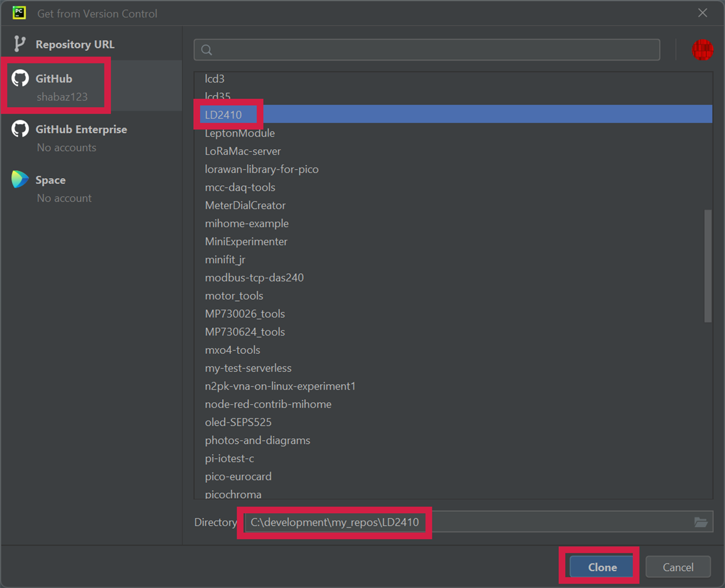The image size is (725, 588).
Task: Select the my-test-serverless repository
Action: 454,368
